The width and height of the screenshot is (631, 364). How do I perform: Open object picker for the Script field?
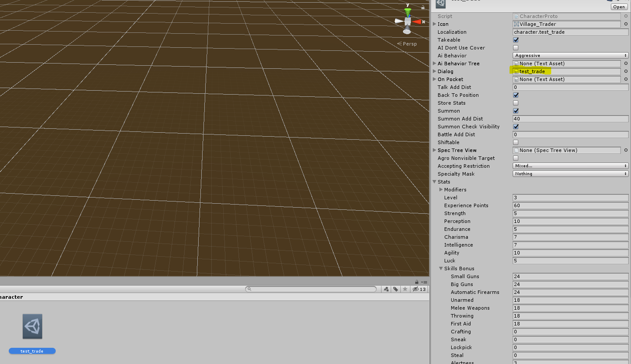pos(626,16)
